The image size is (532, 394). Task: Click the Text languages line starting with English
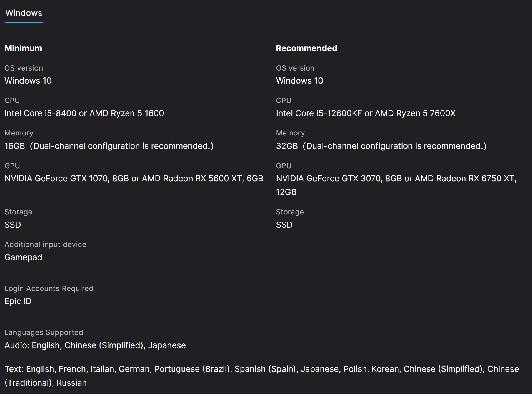(261, 369)
